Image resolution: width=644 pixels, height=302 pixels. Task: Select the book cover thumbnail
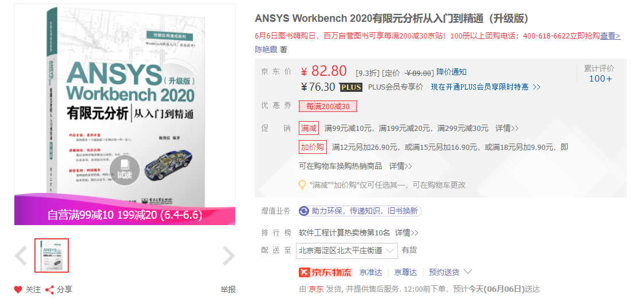52,255
